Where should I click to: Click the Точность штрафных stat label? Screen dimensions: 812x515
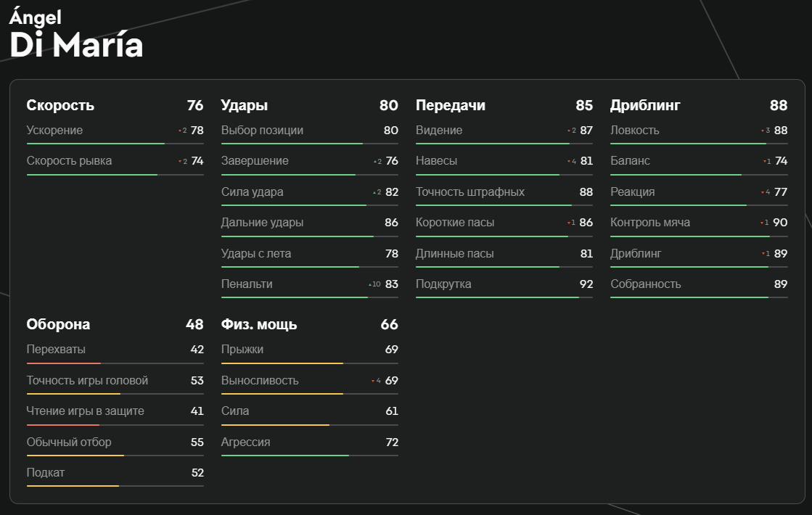(x=470, y=192)
